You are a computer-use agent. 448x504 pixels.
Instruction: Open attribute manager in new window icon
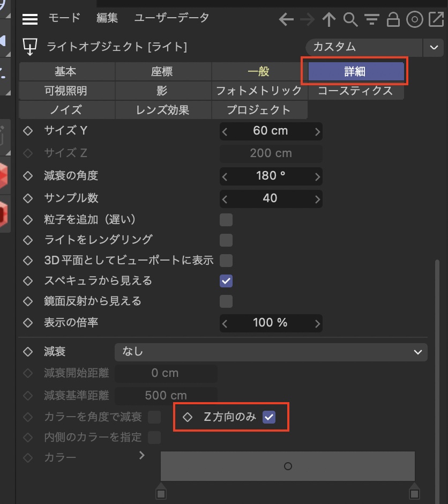pyautogui.click(x=436, y=20)
